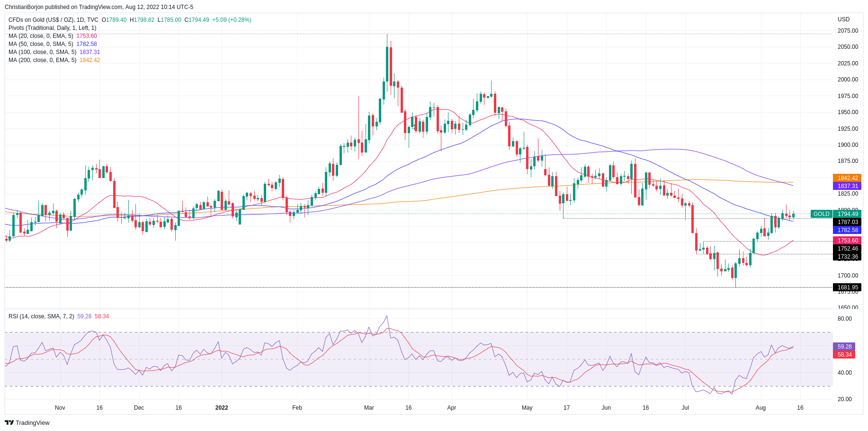Click the Aug label on time axis
Screen dimensions: 868x431
pyautogui.click(x=761, y=408)
